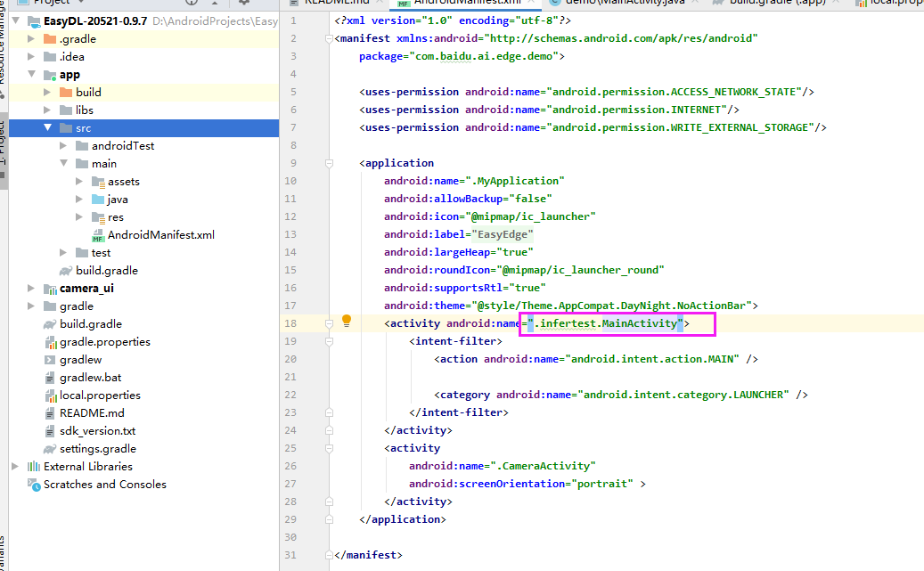Click the gradlew.bat file icon

pos(50,378)
